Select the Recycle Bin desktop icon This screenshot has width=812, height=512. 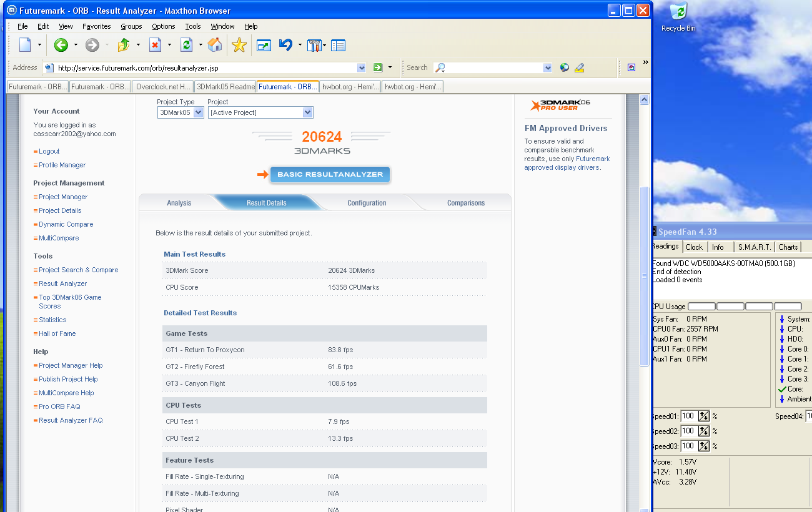pos(678,17)
